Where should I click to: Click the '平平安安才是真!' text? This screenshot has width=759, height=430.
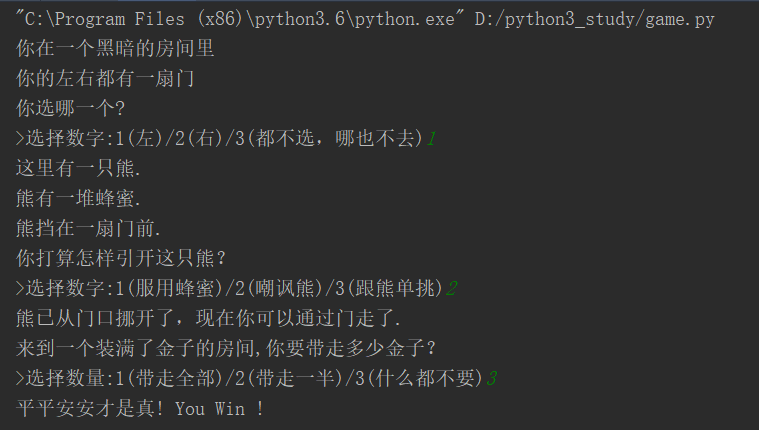click(90, 409)
